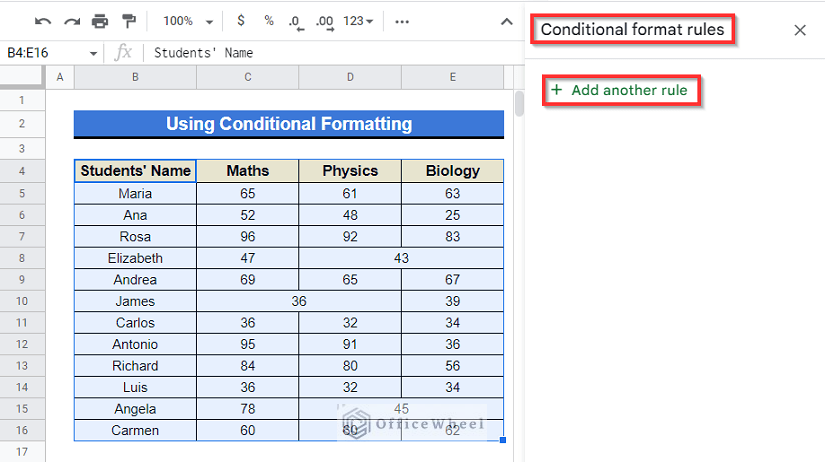Screen dimensions: 825x462
Task: Select the Paint format roller icon
Action: coord(128,22)
